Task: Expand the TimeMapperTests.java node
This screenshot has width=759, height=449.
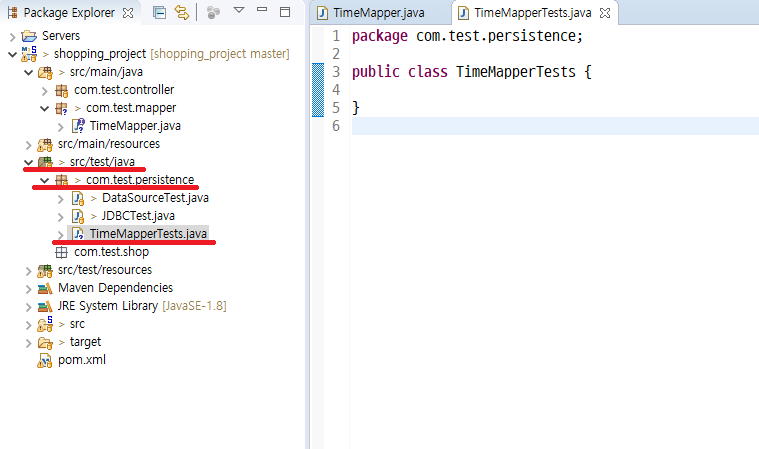Action: click(61, 235)
